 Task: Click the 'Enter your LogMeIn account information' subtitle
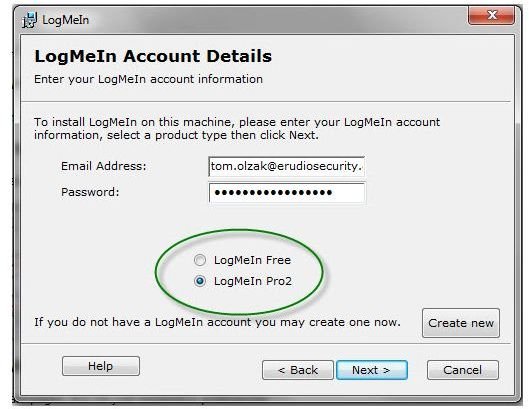148,79
